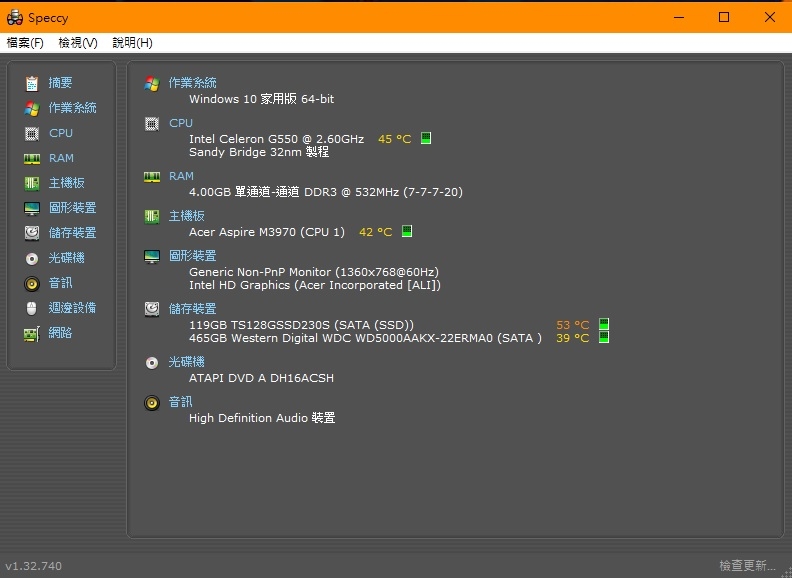This screenshot has height=578, width=792.
Task: Go to 圖形裝置 section in sidebar
Action: [x=72, y=208]
